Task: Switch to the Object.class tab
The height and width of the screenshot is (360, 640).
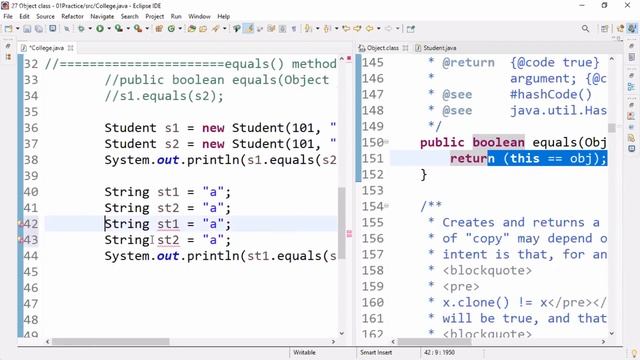Action: tap(382, 48)
